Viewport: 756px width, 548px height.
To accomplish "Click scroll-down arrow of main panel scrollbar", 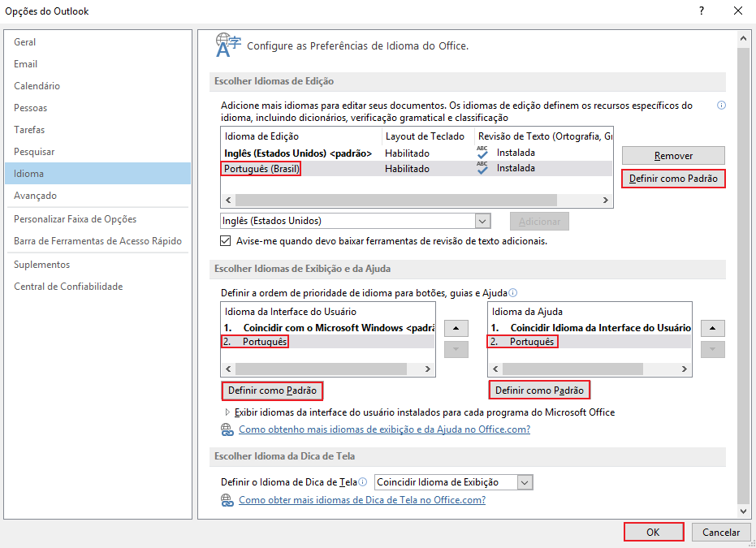I will click(744, 511).
